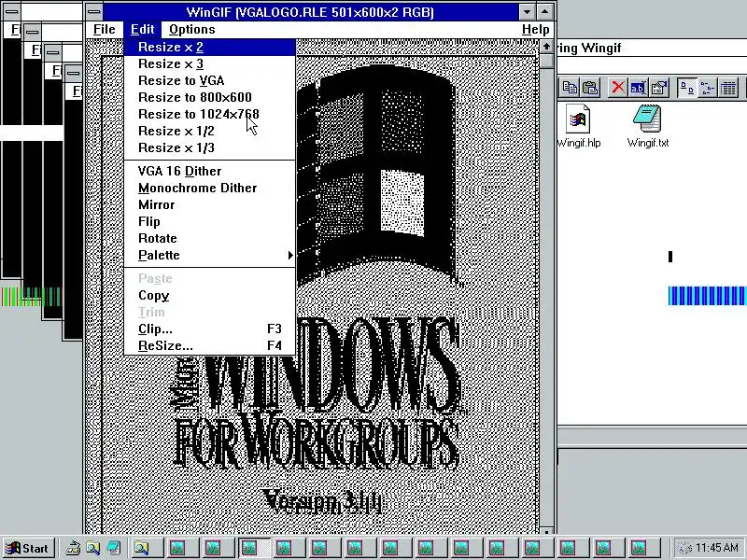
Task: Select Resize to 1024×768 menu entry
Action: click(x=209, y=114)
